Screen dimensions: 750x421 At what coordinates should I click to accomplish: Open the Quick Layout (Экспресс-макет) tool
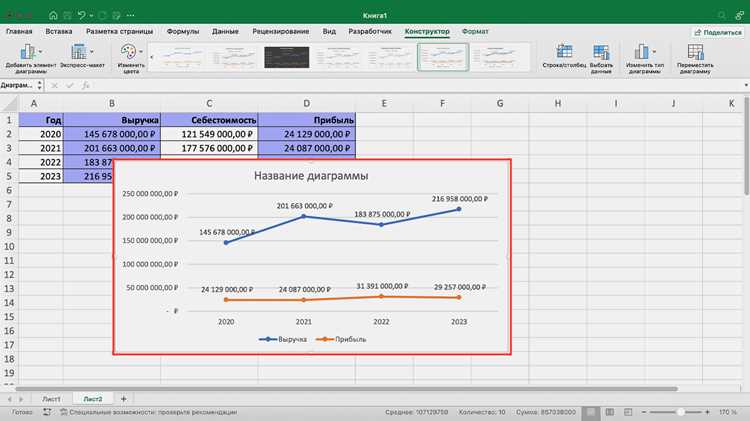click(79, 52)
